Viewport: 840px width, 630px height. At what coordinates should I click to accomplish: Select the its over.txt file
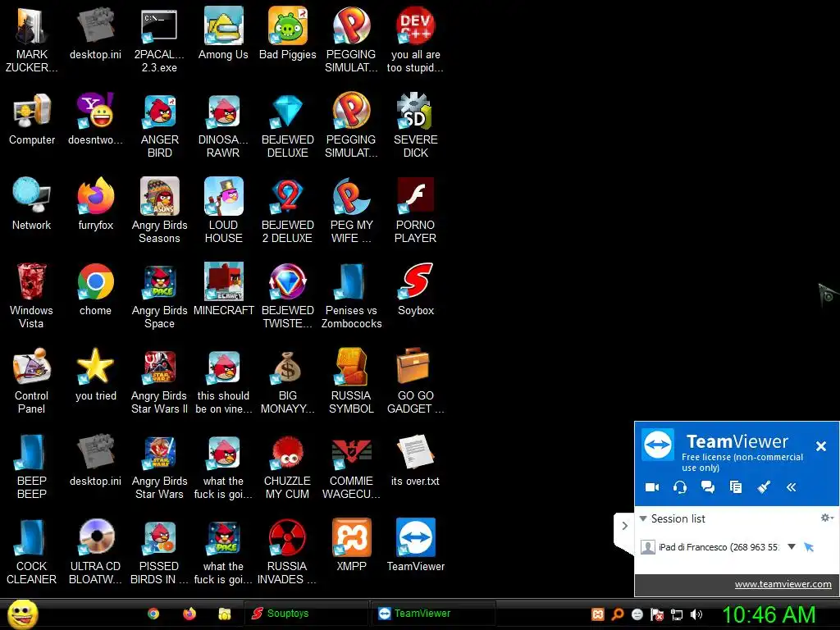415,459
